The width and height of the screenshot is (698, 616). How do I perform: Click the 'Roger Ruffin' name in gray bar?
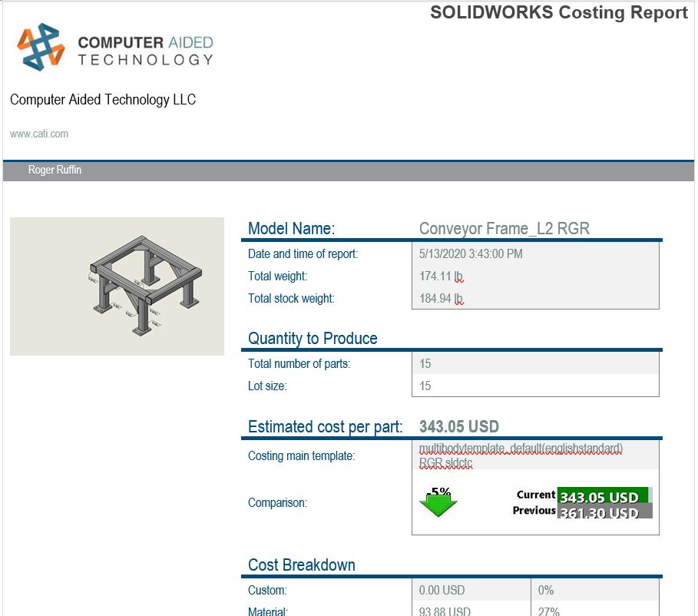pos(55,170)
